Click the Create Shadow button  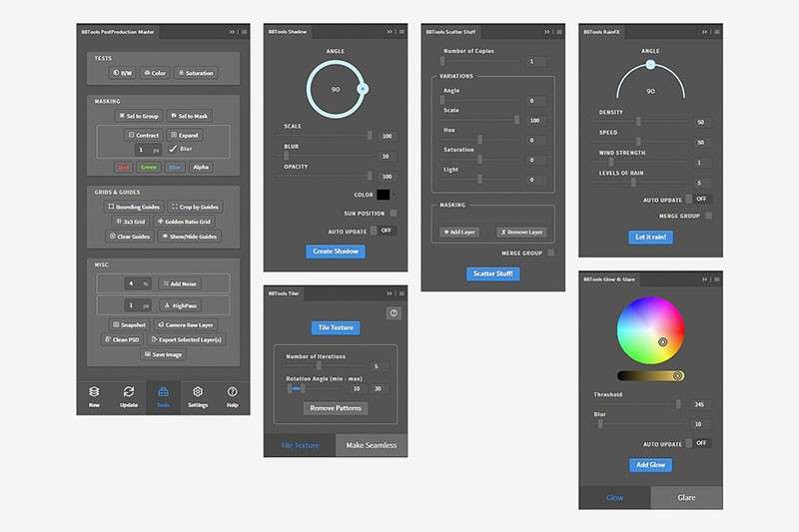point(336,252)
